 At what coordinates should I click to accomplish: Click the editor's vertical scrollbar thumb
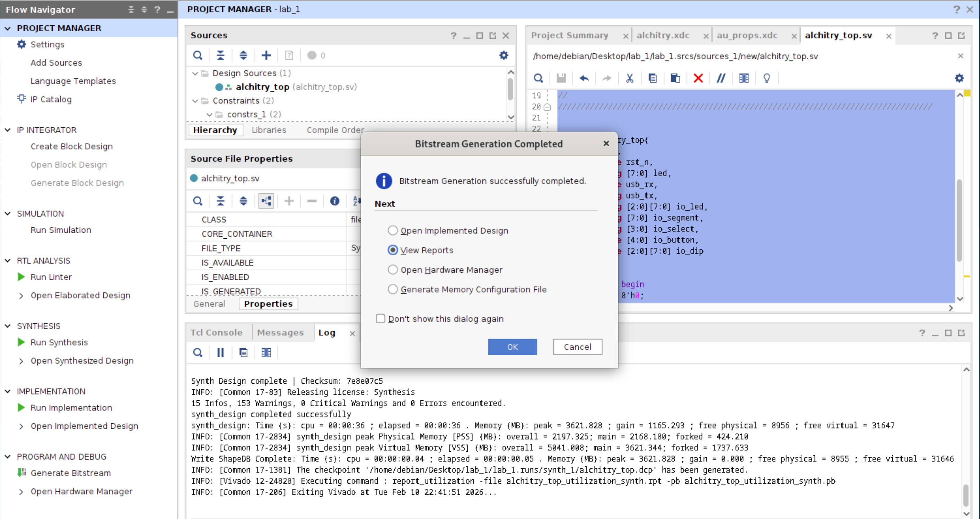pyautogui.click(x=959, y=221)
